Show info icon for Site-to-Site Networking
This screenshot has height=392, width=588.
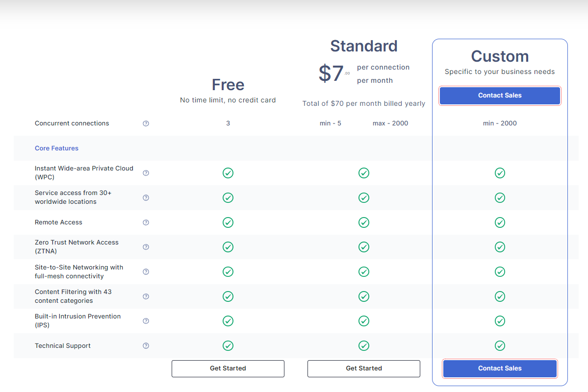click(146, 272)
